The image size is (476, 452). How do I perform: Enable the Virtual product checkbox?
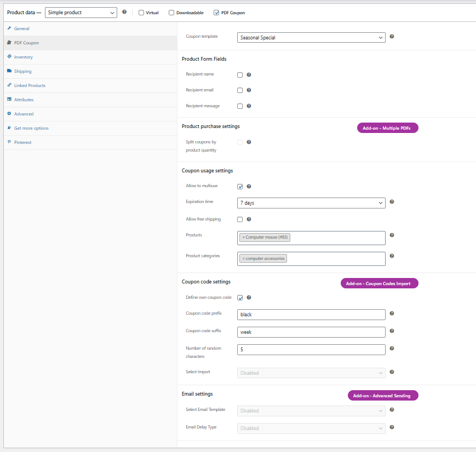tap(141, 13)
